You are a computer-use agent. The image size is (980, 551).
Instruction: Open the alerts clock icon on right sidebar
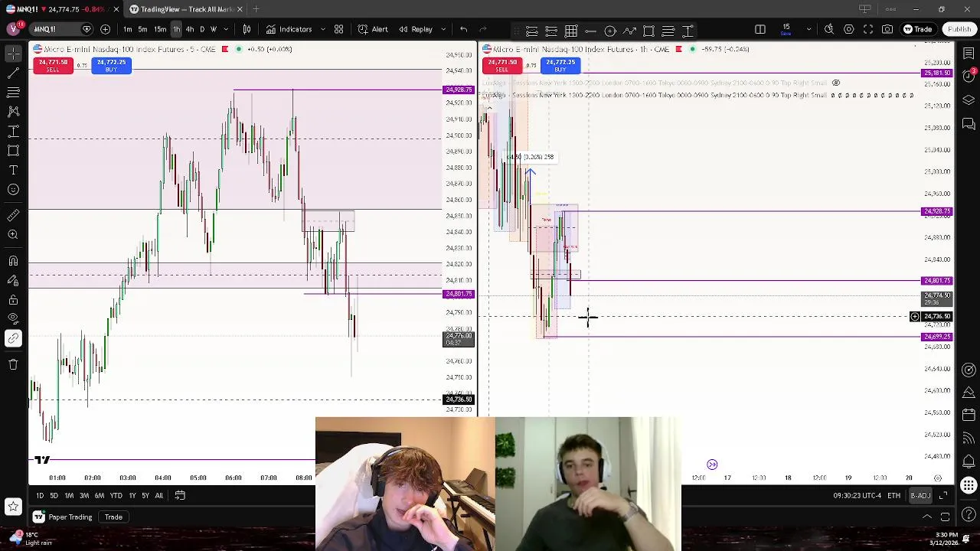[969, 77]
